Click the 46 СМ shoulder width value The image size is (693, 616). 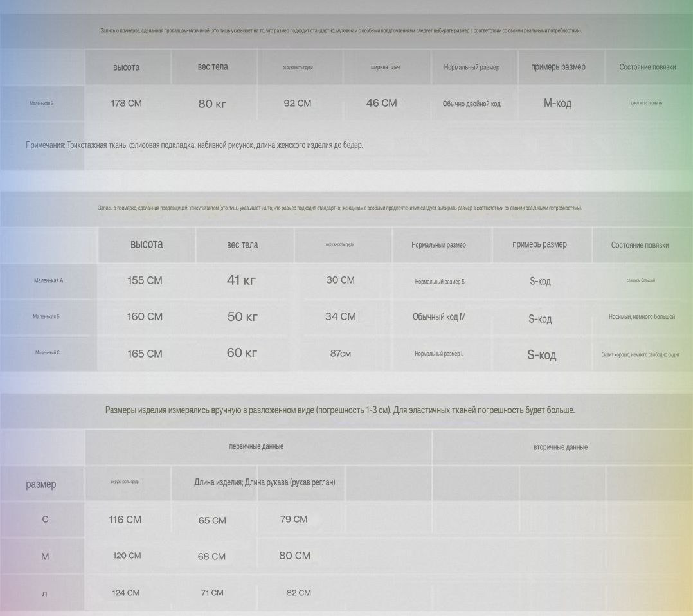coord(381,103)
